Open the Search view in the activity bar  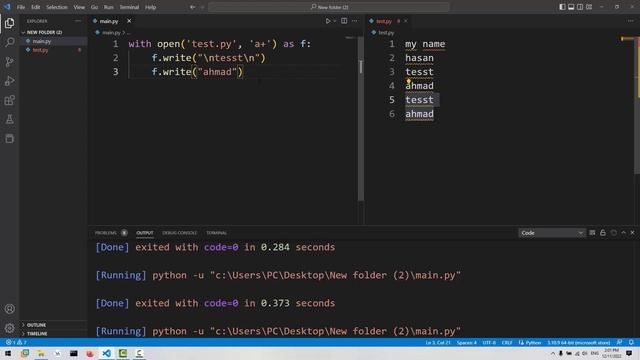(9, 42)
